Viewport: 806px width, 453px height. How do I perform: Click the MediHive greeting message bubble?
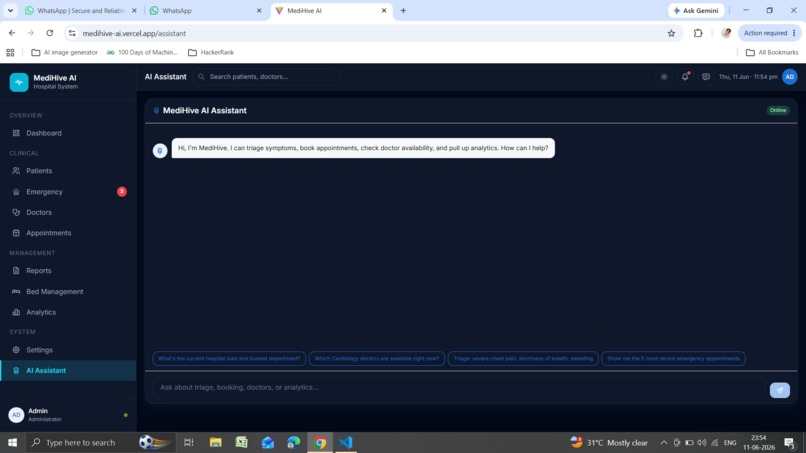363,148
